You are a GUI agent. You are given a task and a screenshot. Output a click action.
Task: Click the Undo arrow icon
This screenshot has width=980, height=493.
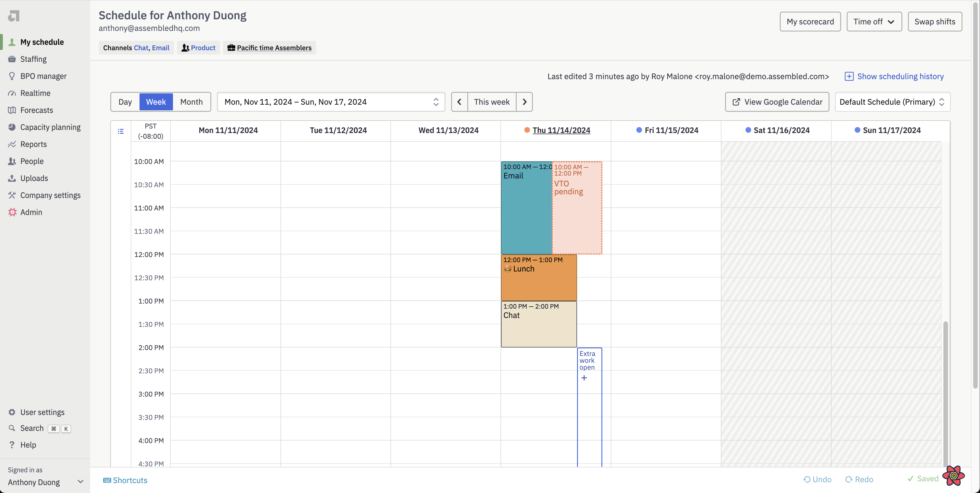coord(806,479)
